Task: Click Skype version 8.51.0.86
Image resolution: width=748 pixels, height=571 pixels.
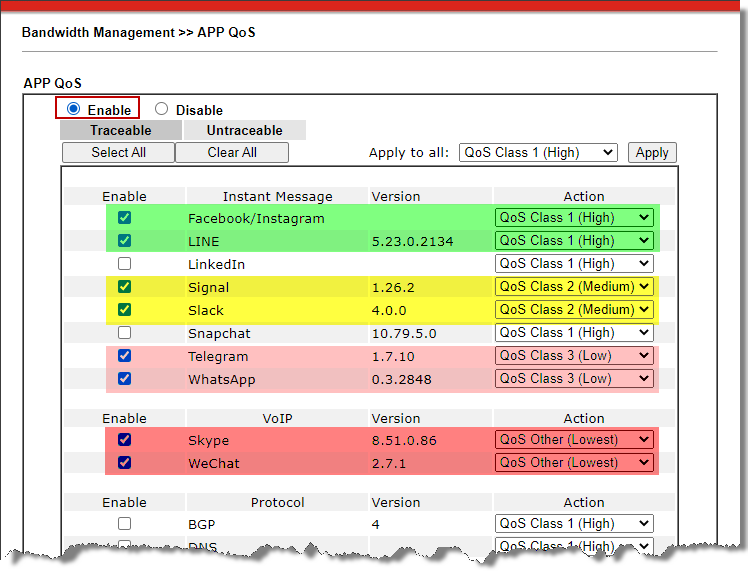Action: [404, 440]
